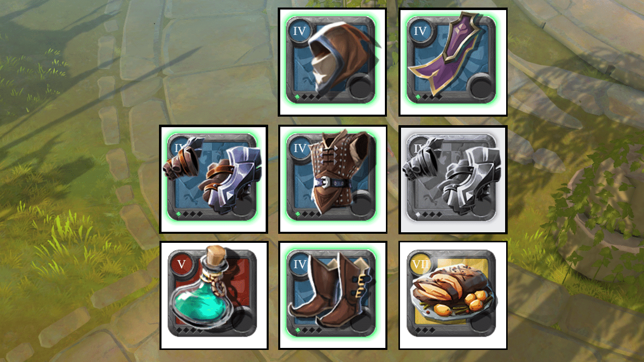
Task: Select the purple cape item
Action: coord(453,62)
